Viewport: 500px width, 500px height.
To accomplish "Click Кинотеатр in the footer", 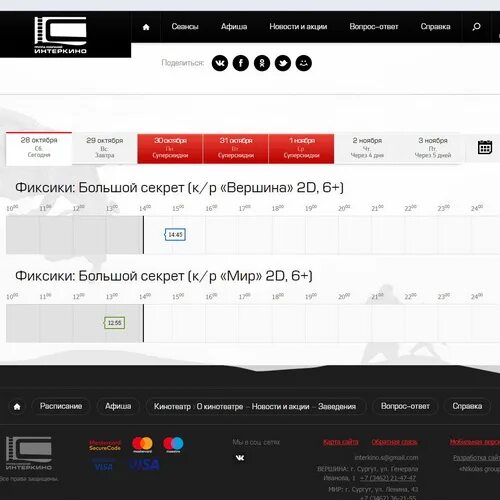I will point(172,407).
